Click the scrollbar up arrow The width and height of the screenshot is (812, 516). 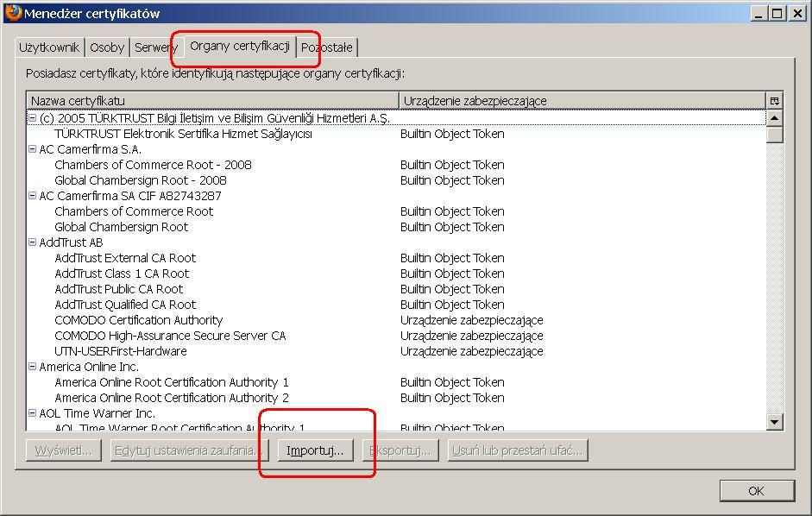point(774,118)
